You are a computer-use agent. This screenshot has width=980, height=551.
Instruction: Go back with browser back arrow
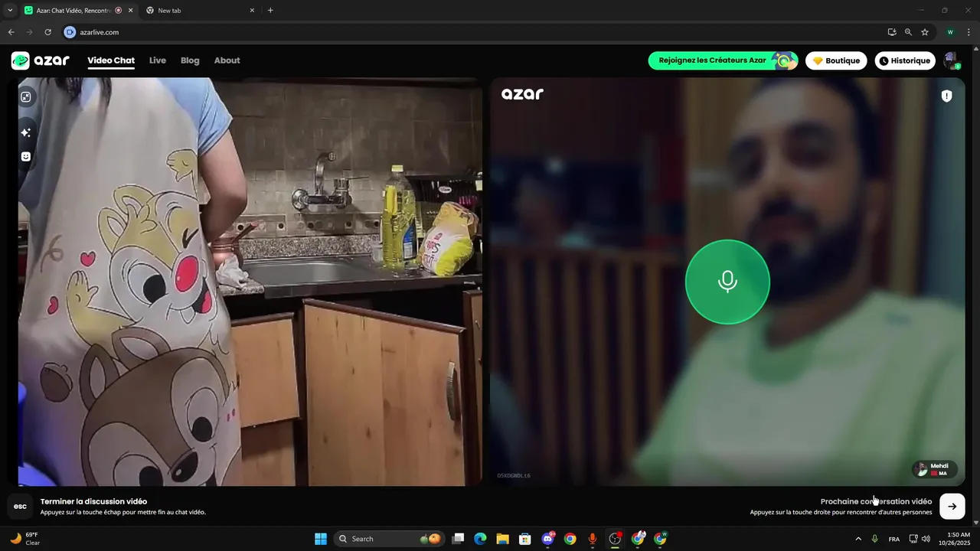click(x=11, y=32)
